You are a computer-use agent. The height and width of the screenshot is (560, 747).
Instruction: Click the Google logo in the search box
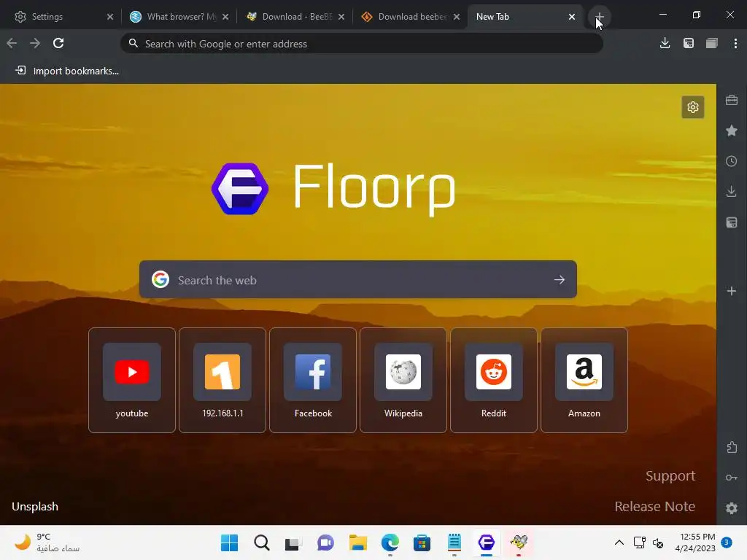click(160, 279)
